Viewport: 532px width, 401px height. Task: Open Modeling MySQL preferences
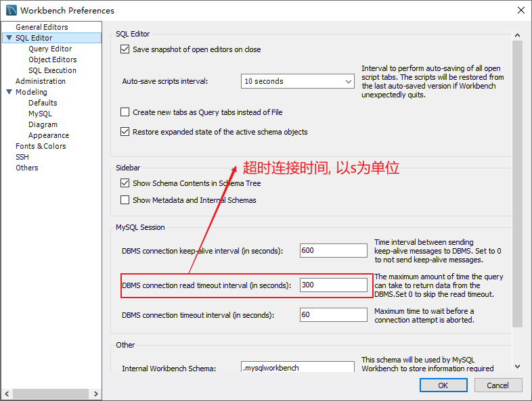(40, 114)
